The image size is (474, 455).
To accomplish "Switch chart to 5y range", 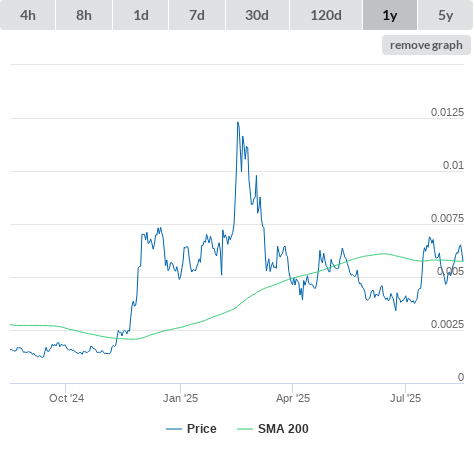I will click(x=445, y=15).
